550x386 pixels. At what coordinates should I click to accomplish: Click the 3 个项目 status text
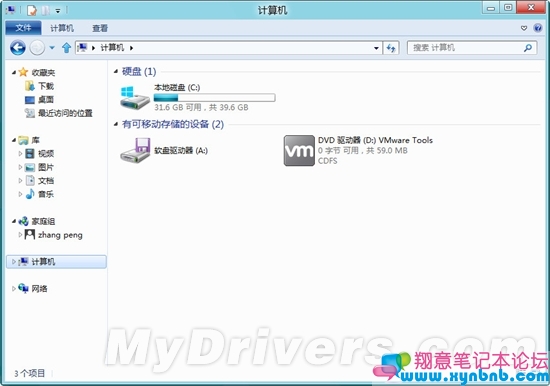point(29,373)
